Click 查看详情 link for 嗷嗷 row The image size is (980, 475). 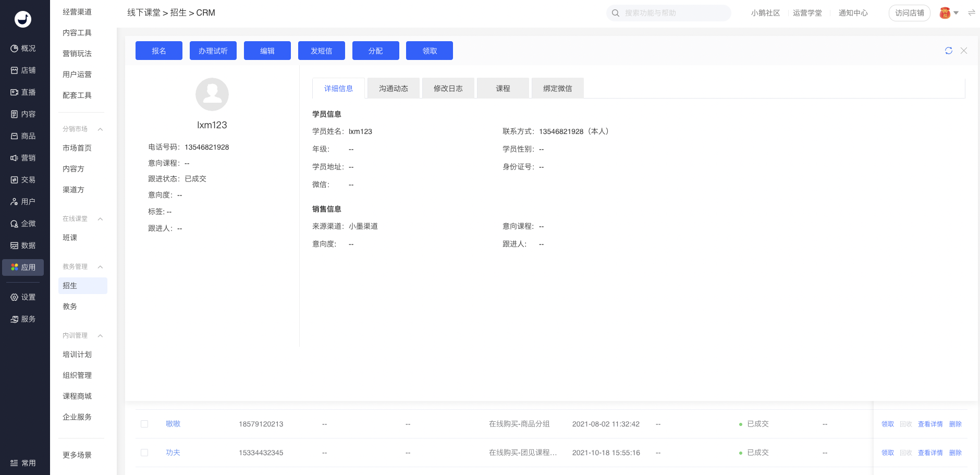coord(930,424)
